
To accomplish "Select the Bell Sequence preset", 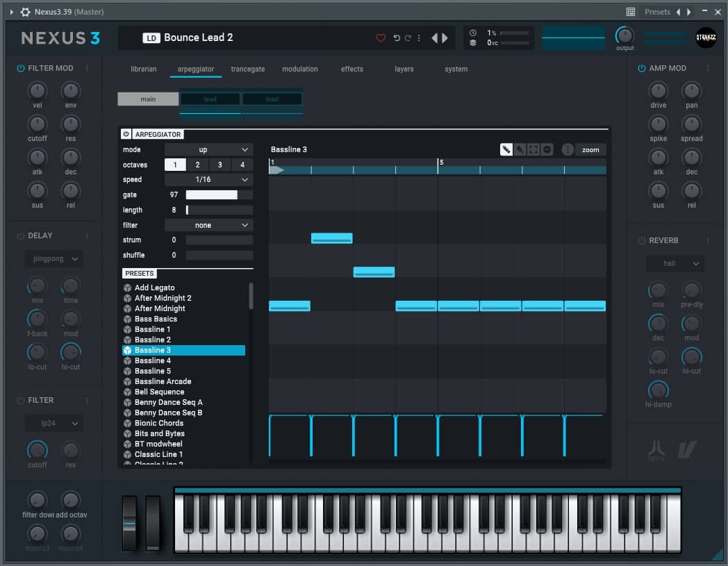I will (184, 392).
